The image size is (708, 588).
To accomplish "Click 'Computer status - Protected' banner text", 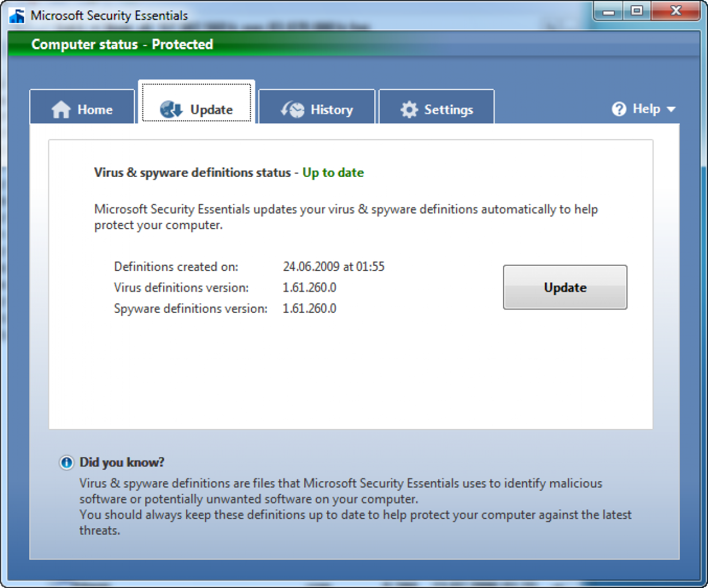I will (122, 44).
